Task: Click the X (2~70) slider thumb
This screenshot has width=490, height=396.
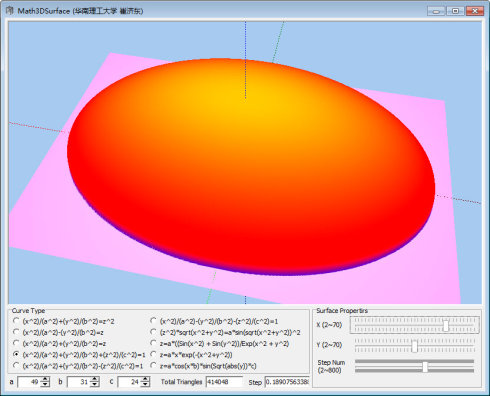Action: [x=446, y=326]
